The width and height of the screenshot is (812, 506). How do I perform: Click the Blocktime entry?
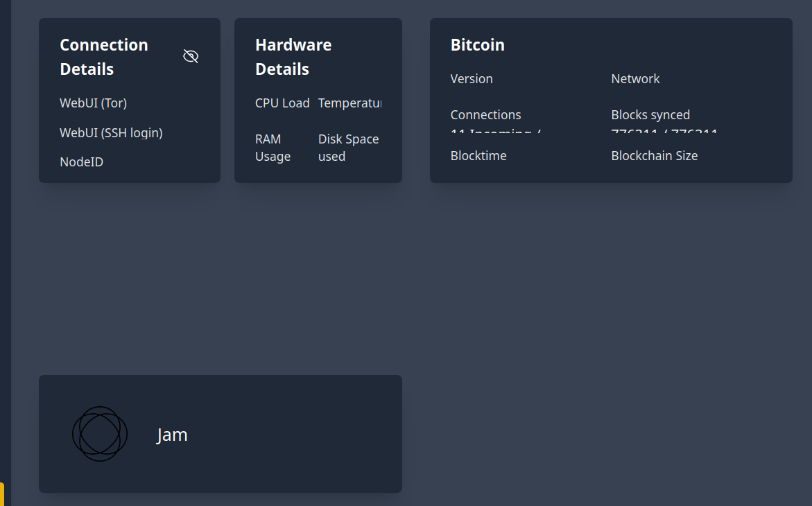pos(478,155)
